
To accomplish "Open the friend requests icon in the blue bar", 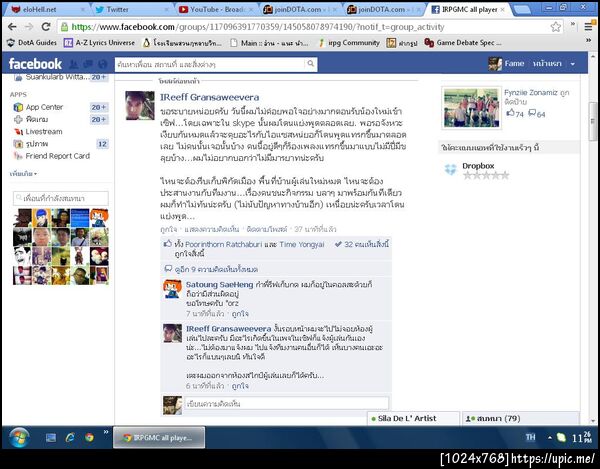I will point(74,64).
